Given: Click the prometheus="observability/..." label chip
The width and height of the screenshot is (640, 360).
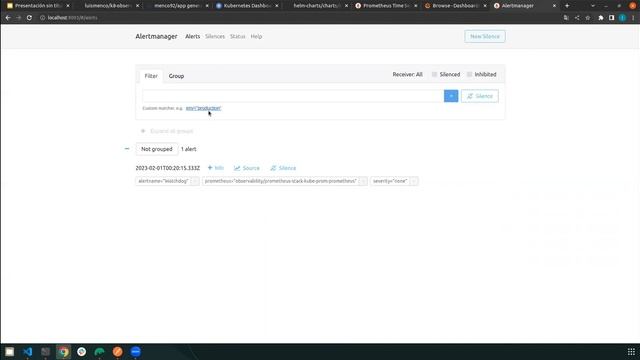Looking at the screenshot, I should pyautogui.click(x=281, y=181).
